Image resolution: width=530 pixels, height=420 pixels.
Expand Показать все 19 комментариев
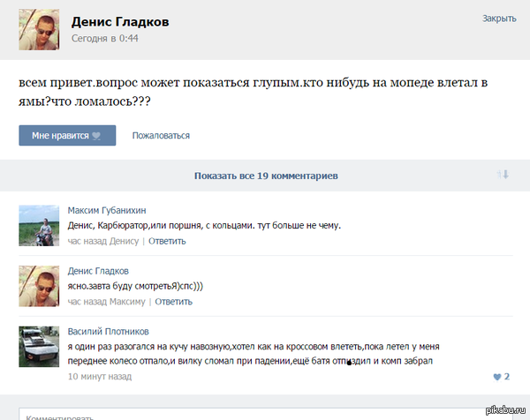coord(265,176)
